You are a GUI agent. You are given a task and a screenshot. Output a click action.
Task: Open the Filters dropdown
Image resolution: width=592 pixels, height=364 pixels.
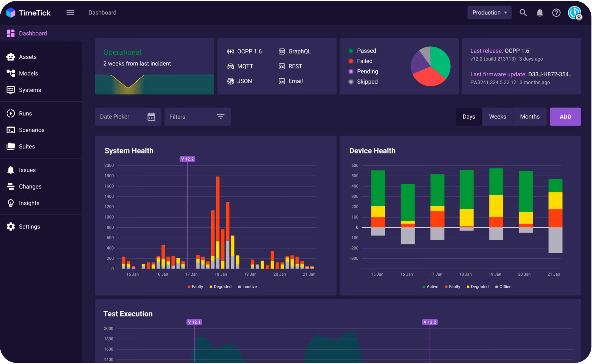tap(198, 117)
